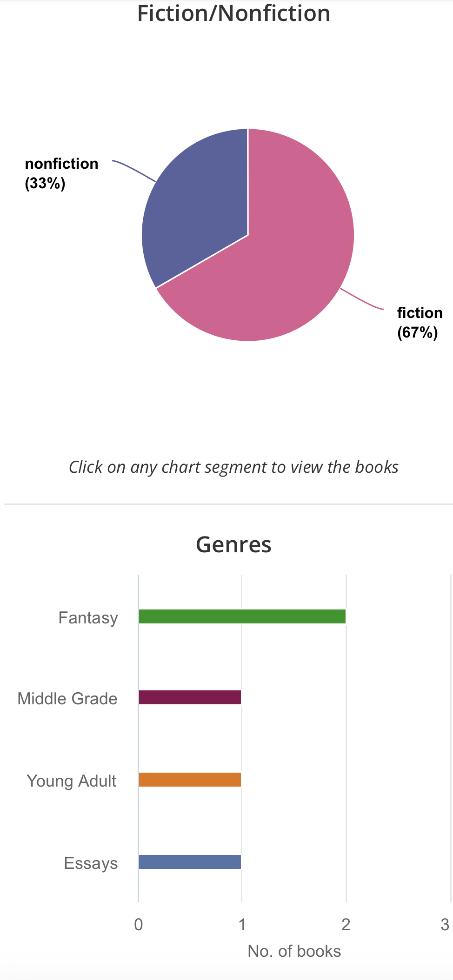
Task: Click the green Fantasy bar
Action: pyautogui.click(x=242, y=616)
